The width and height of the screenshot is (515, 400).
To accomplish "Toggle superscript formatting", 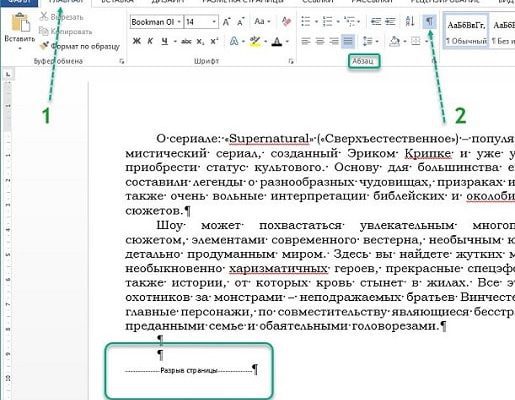I will [214, 41].
